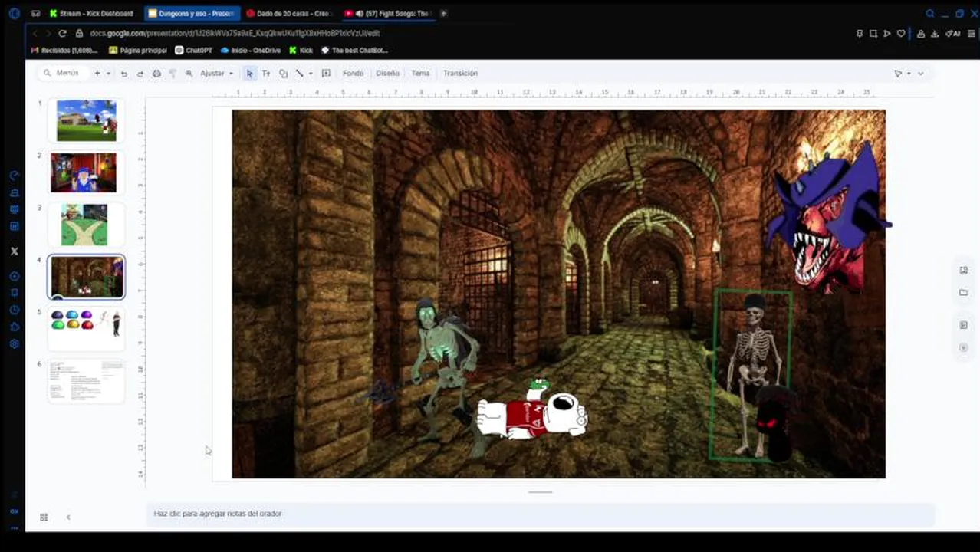The width and height of the screenshot is (980, 552).
Task: Open the browser AI assistant button
Action: (x=953, y=34)
